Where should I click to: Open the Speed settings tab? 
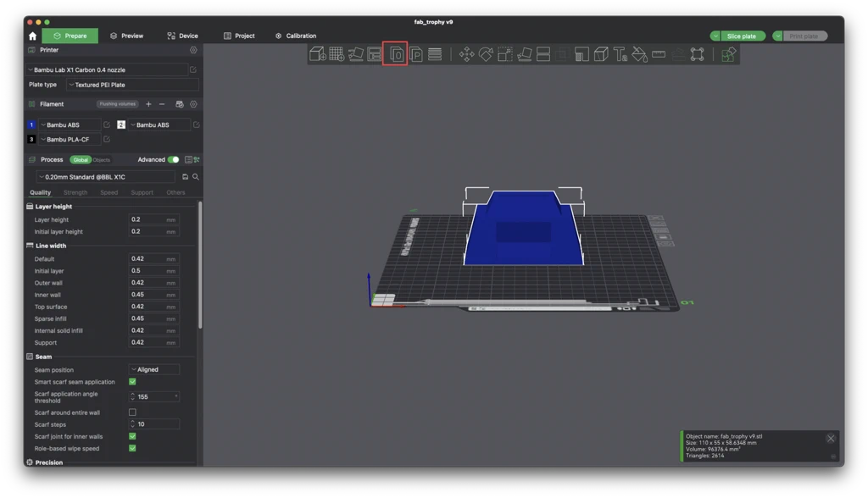(109, 192)
